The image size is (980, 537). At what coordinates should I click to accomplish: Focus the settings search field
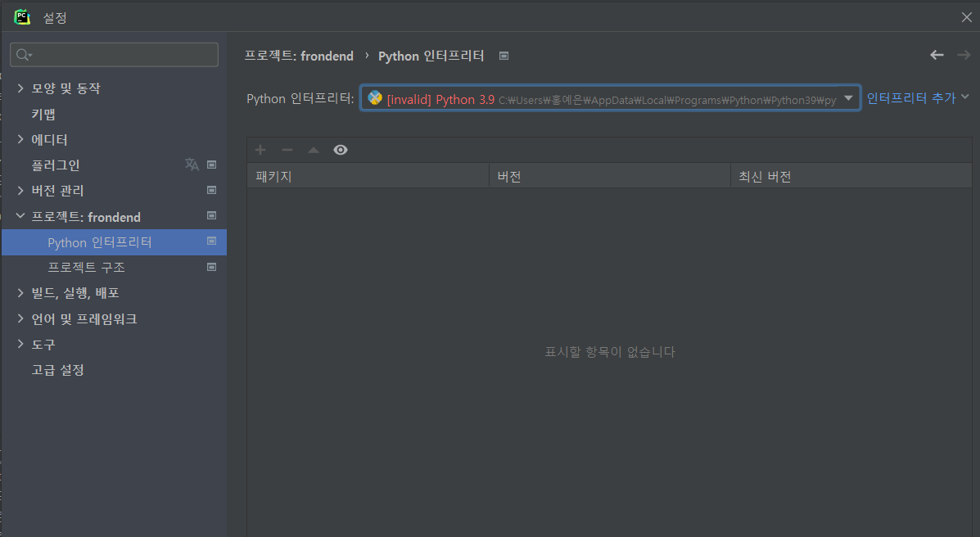point(115,55)
